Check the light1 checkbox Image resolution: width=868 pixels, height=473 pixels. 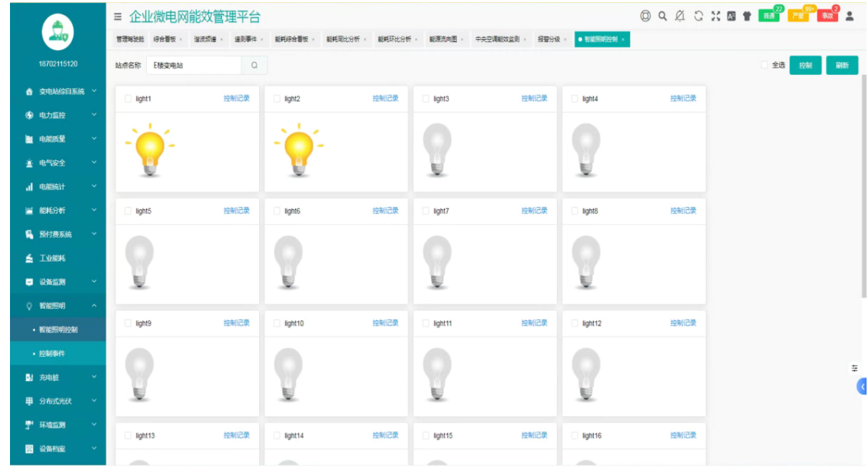128,99
